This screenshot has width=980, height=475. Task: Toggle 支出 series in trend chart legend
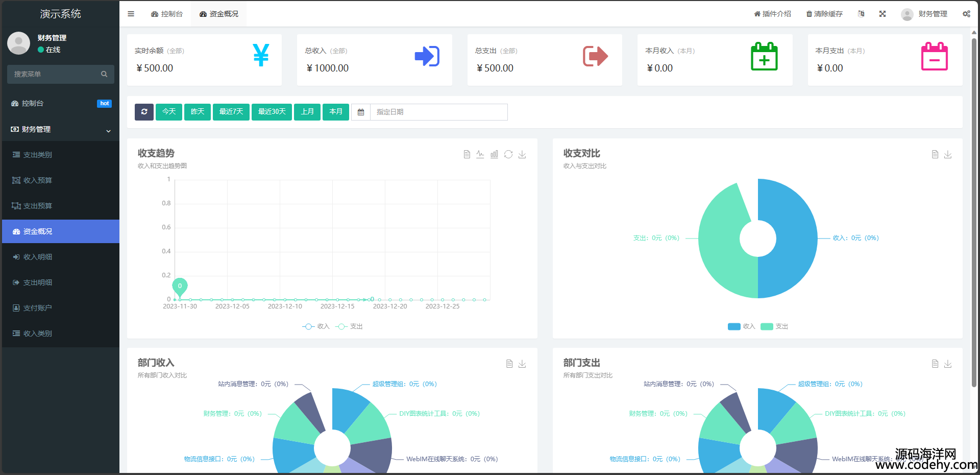(x=350, y=326)
